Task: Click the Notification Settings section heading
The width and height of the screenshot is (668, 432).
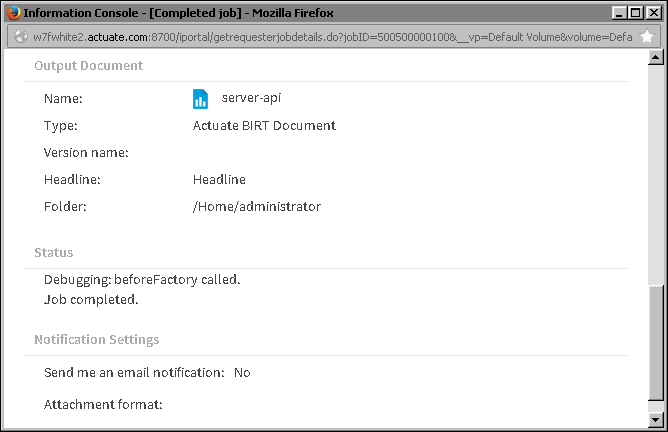Action: pos(96,340)
